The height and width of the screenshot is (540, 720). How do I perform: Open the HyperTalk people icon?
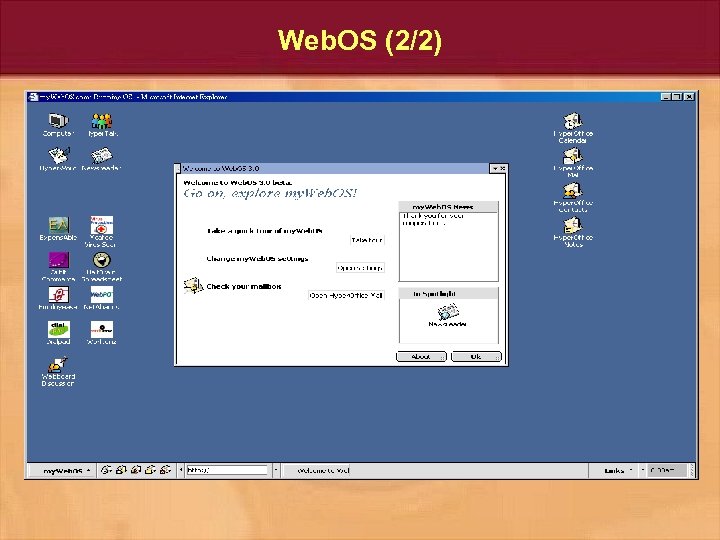[x=102, y=124]
